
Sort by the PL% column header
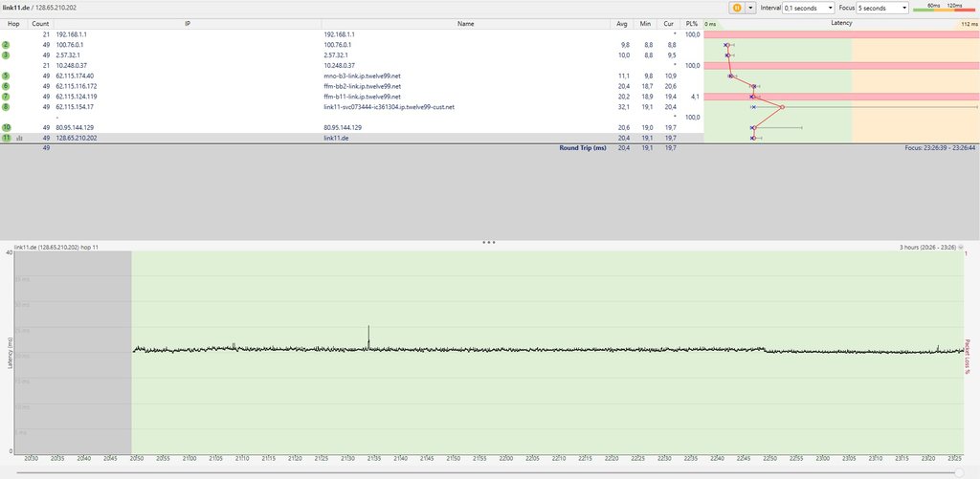coord(692,23)
